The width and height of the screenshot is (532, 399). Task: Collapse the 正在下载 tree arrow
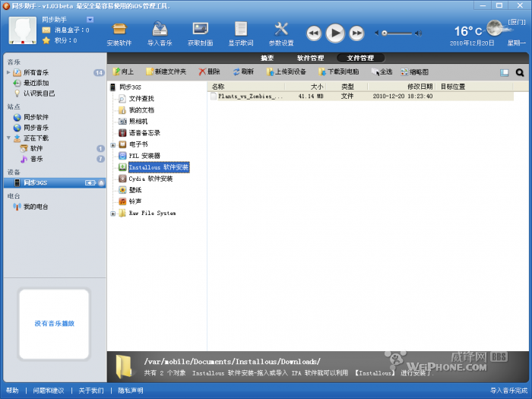pyautogui.click(x=8, y=138)
